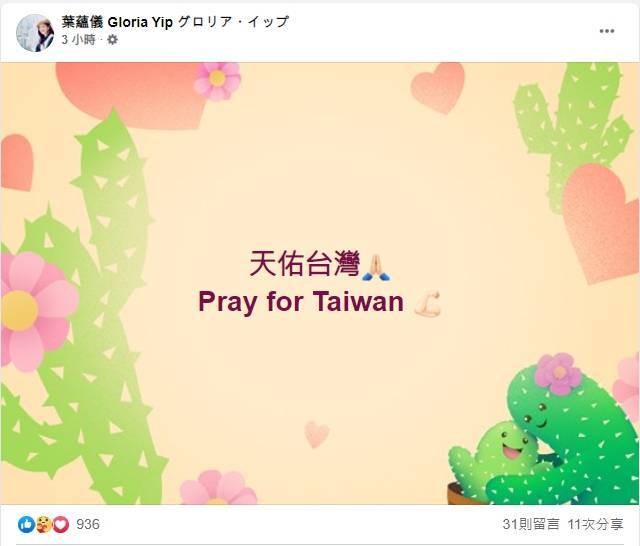640x546 pixels.
Task: Open Gloria Yip's profile picture
Action: [35, 33]
